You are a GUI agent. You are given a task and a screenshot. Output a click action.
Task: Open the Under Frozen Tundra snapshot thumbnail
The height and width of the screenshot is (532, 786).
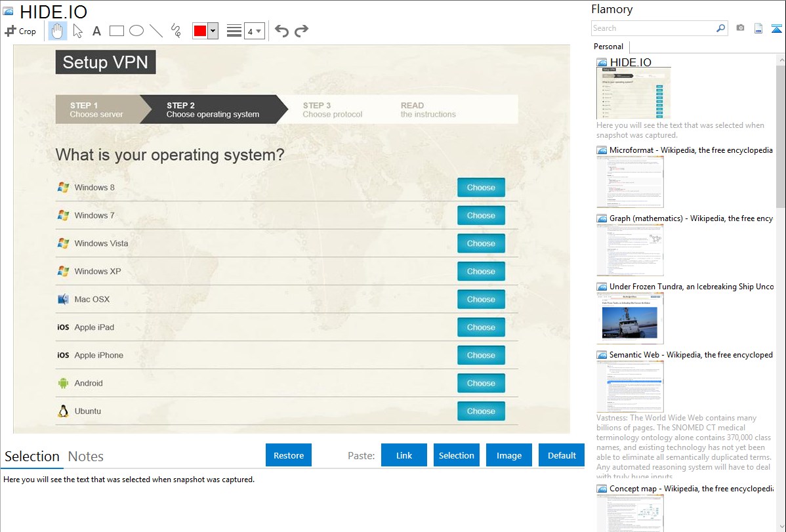(630, 318)
